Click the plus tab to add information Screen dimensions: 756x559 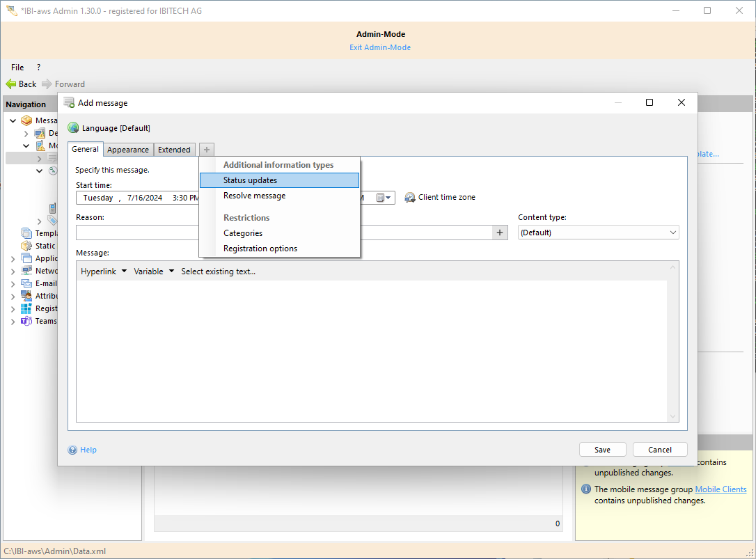[207, 150]
